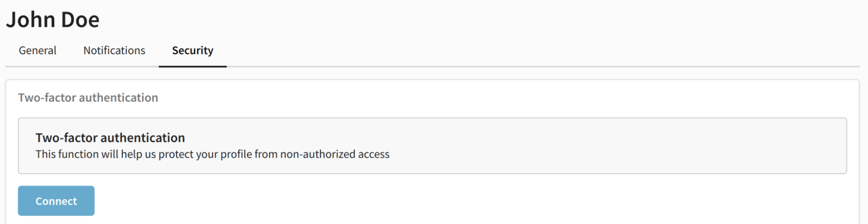Image resolution: width=868 pixels, height=224 pixels.
Task: Click the word "Doe" in the page title
Action: pyautogui.click(x=80, y=20)
